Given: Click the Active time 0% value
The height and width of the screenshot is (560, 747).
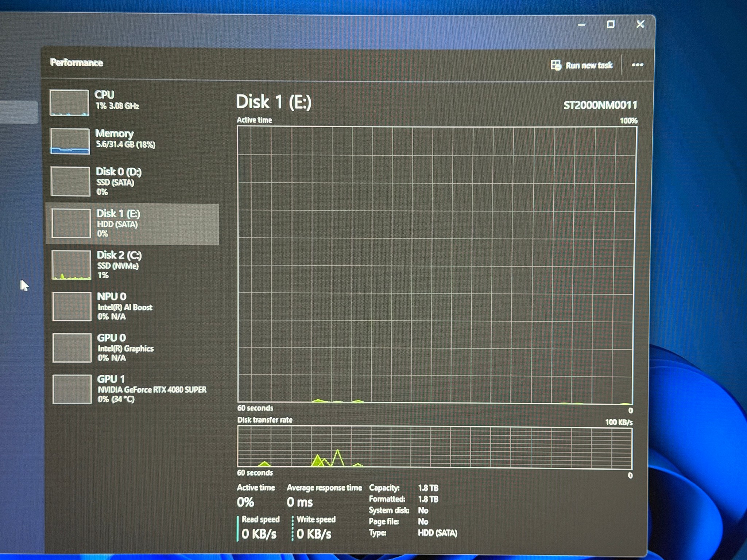Looking at the screenshot, I should 245,502.
